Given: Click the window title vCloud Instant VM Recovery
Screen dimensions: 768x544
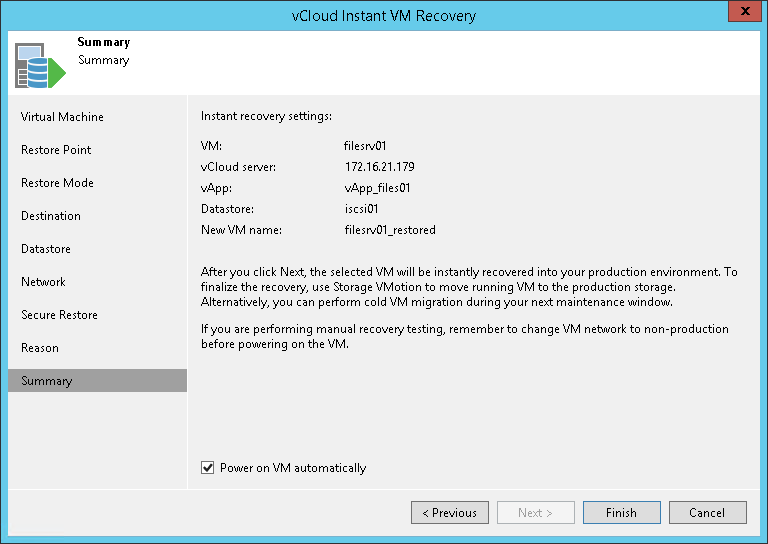Looking at the screenshot, I should (384, 16).
